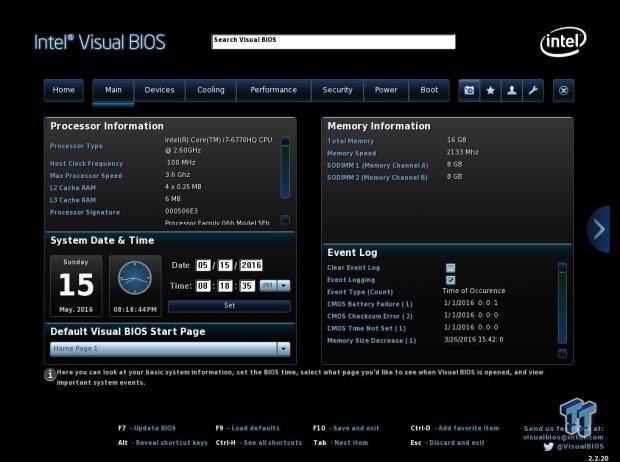620x462 pixels.
Task: Open the user profile icon
Action: [512, 91]
